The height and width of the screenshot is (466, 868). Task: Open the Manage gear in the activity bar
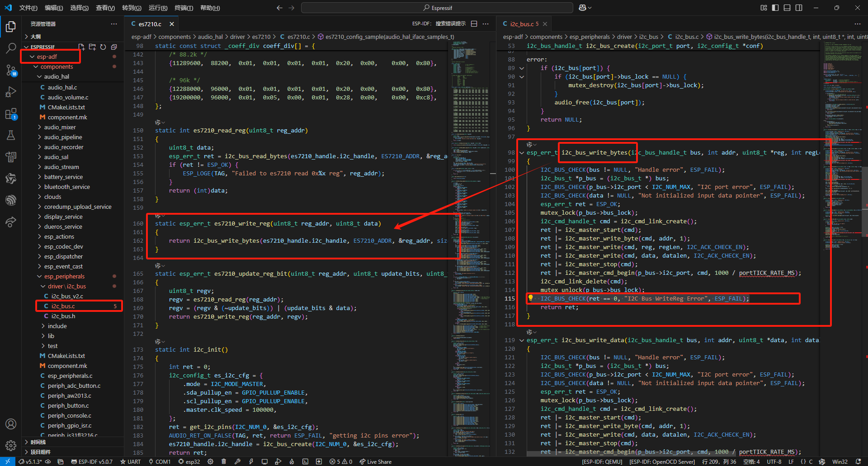[x=11, y=446]
